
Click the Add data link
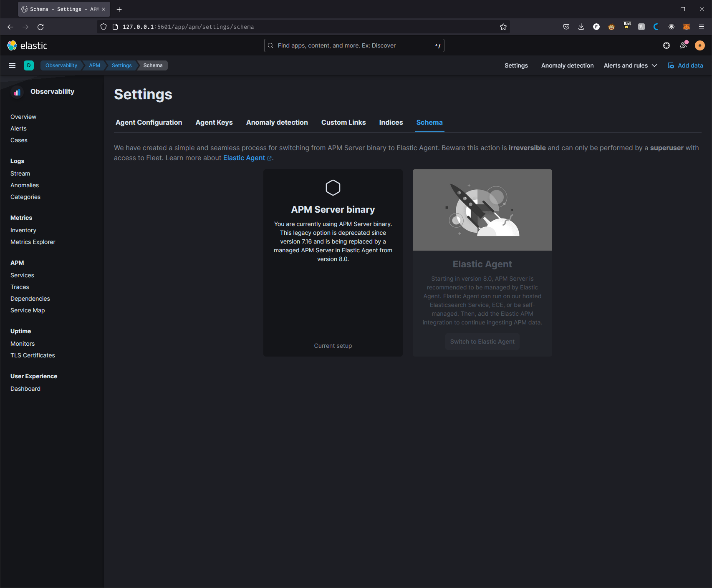tap(690, 65)
